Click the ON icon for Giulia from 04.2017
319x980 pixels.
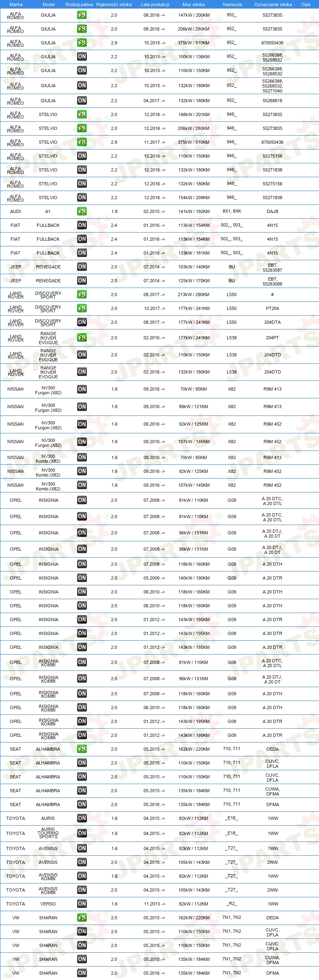coord(82,101)
